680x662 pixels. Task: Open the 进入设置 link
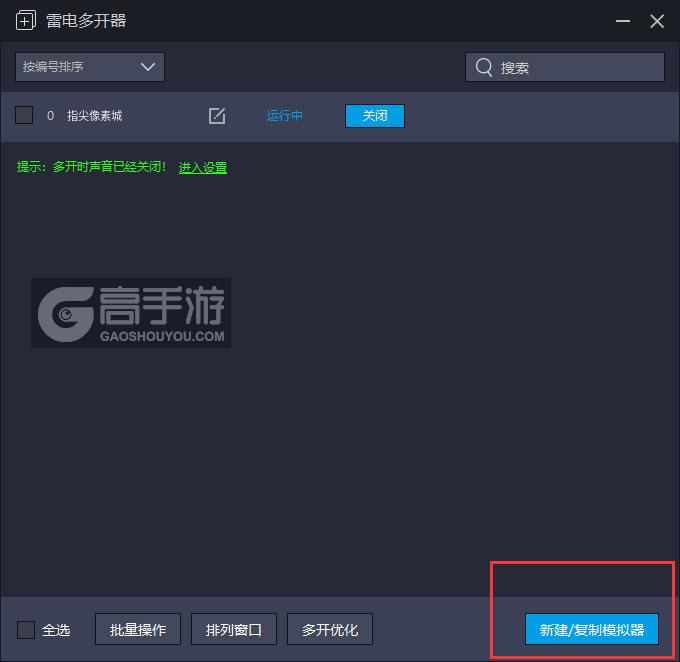[x=203, y=167]
